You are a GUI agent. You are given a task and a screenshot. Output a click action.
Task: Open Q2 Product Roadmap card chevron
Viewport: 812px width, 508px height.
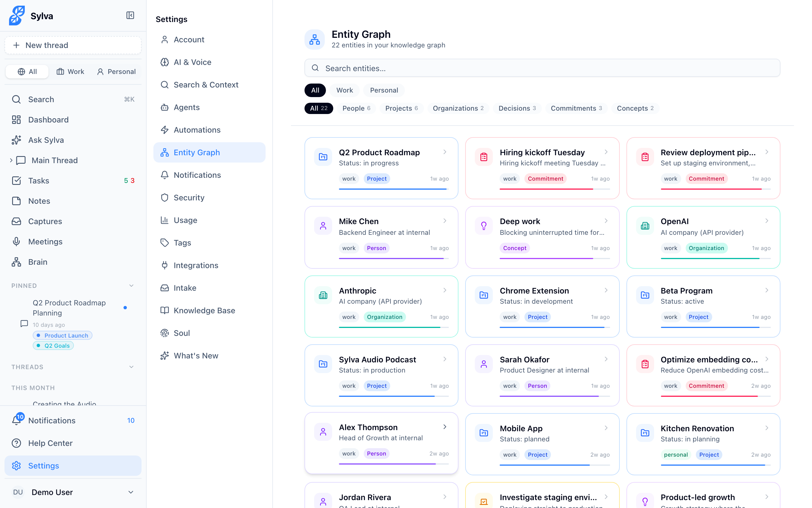coord(445,152)
